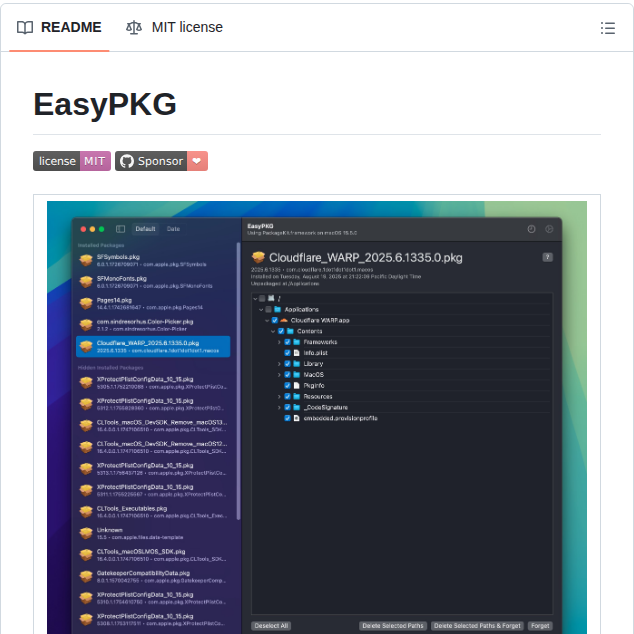Click the package list scrollbar in sidebar
634x634 pixels.
point(239,381)
